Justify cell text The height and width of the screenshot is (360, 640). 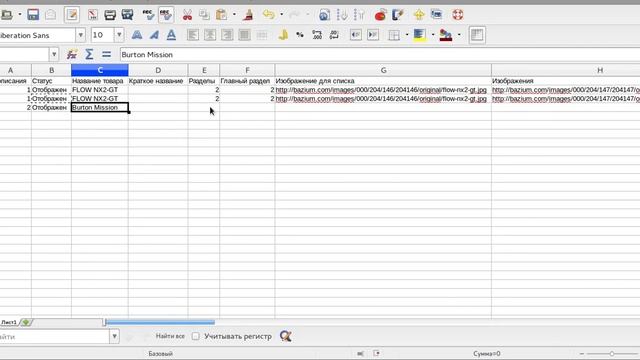244,35
